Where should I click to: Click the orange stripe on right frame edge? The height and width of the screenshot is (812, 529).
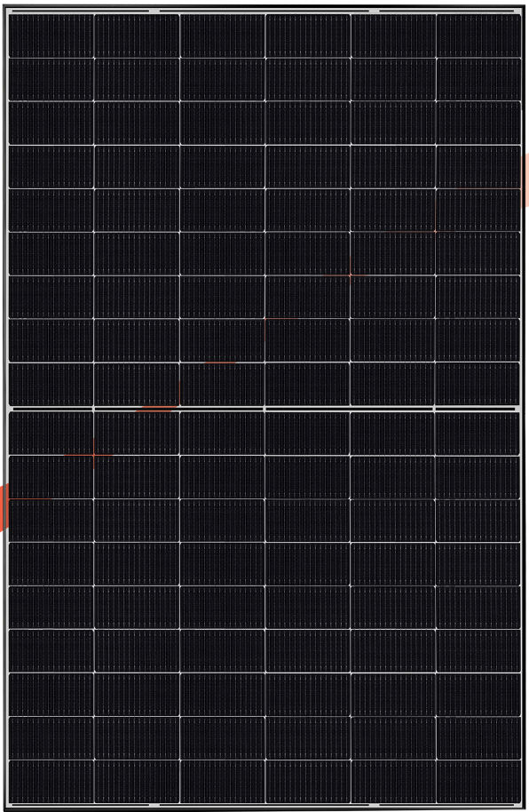[x=525, y=179]
